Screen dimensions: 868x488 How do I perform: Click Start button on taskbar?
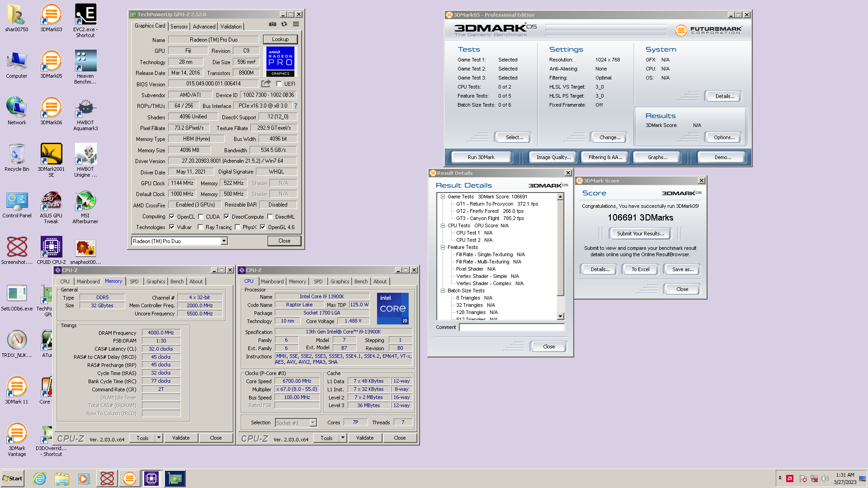click(12, 479)
